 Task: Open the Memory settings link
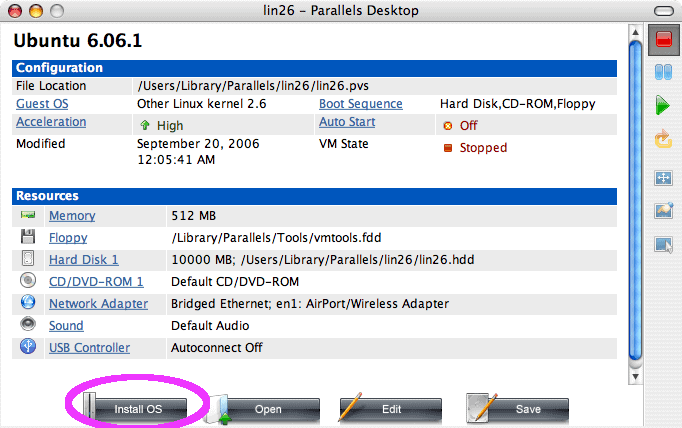[x=72, y=216]
